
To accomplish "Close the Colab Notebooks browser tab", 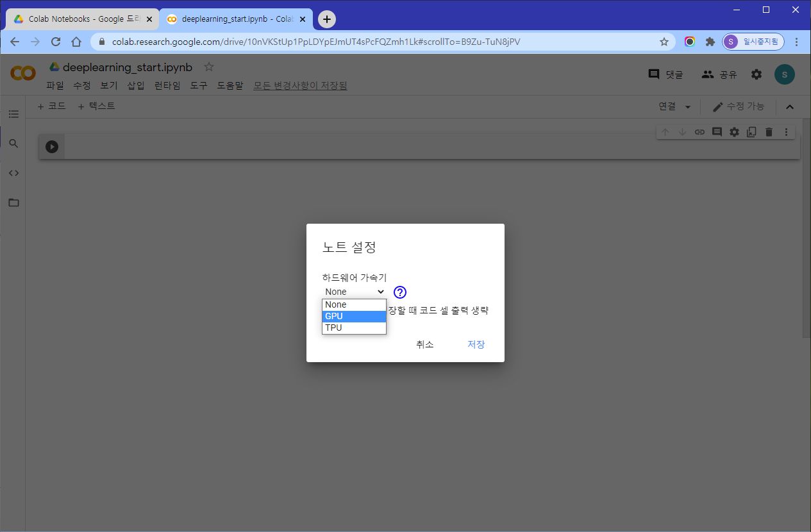I will pyautogui.click(x=149, y=19).
